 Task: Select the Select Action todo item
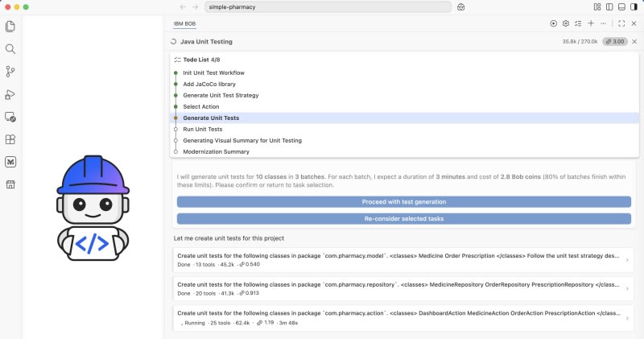(200, 106)
